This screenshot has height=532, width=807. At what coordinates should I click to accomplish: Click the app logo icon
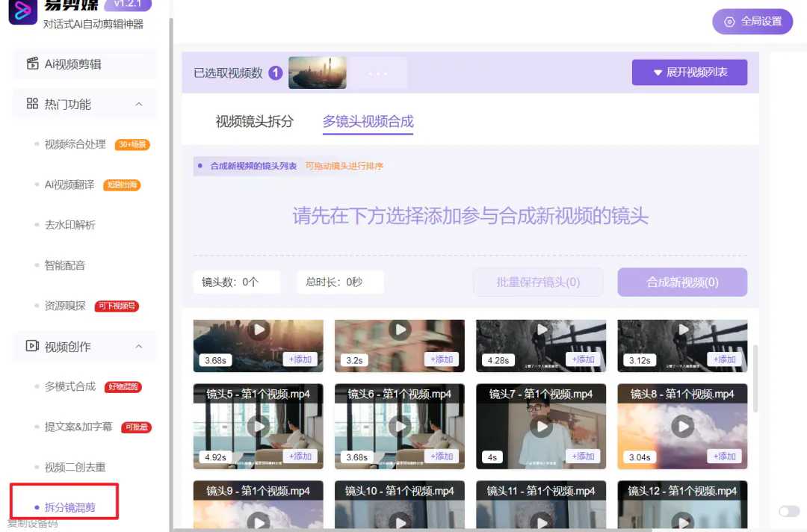[22, 11]
